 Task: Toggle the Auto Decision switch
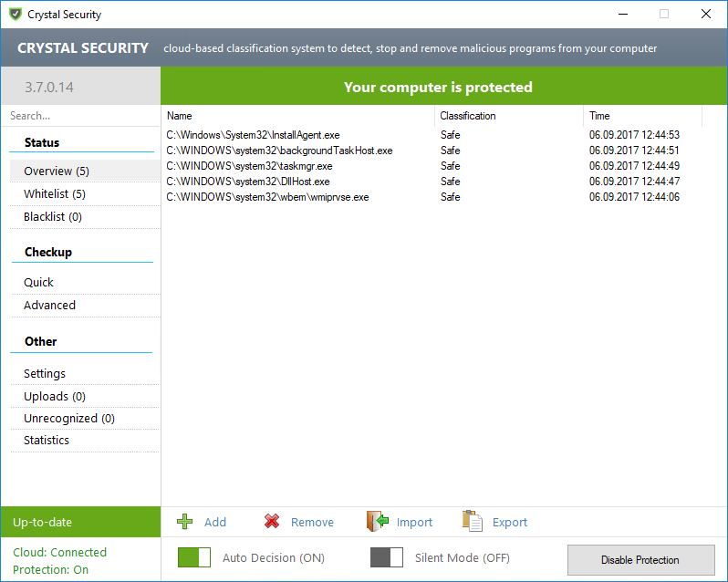[194, 557]
